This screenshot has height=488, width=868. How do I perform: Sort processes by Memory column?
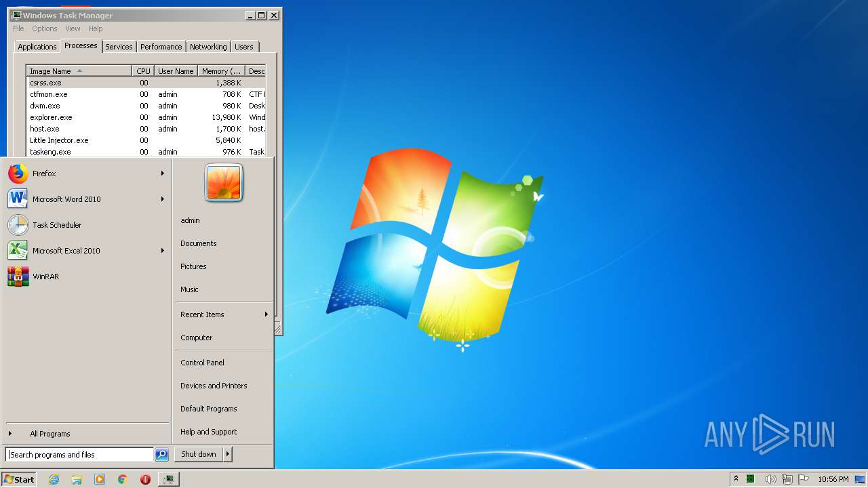point(221,71)
